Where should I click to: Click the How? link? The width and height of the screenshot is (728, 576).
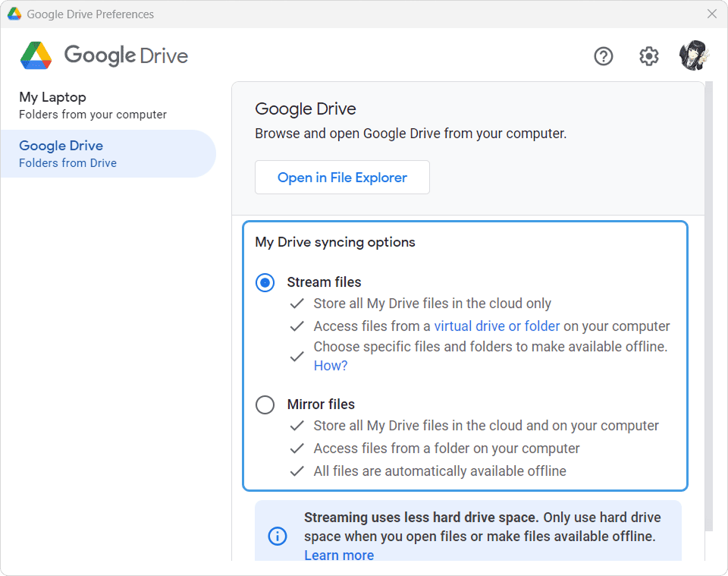[331, 366]
